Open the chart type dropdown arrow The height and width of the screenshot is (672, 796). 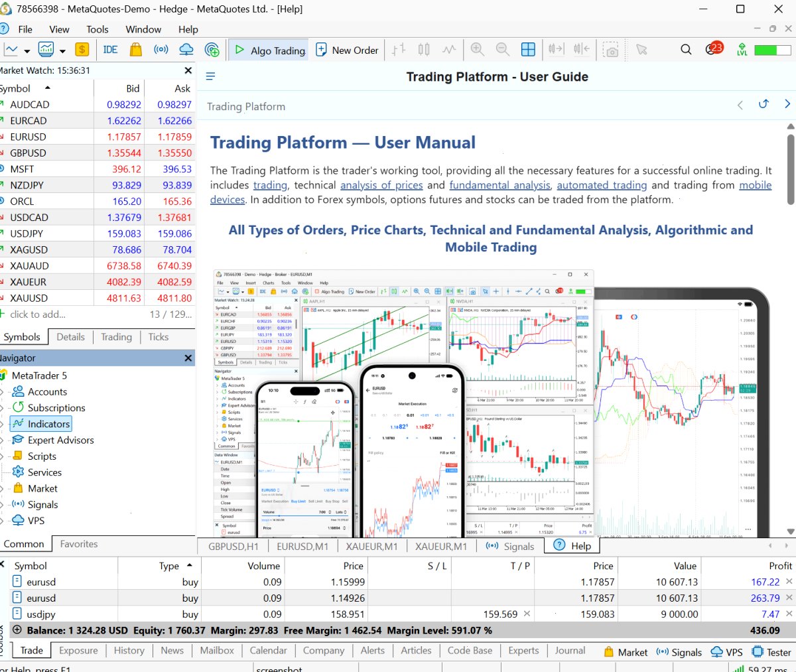click(27, 50)
